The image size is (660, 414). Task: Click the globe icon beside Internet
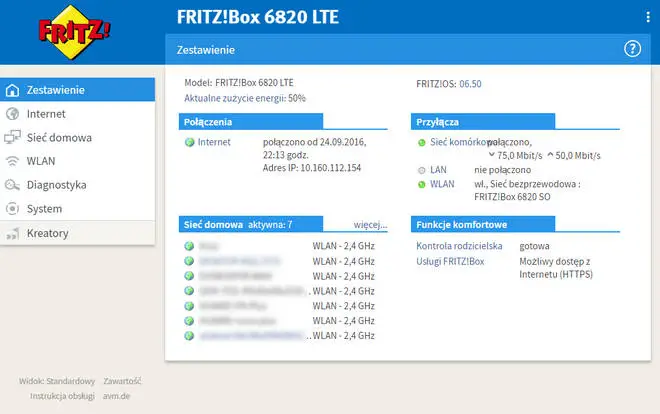coord(13,114)
